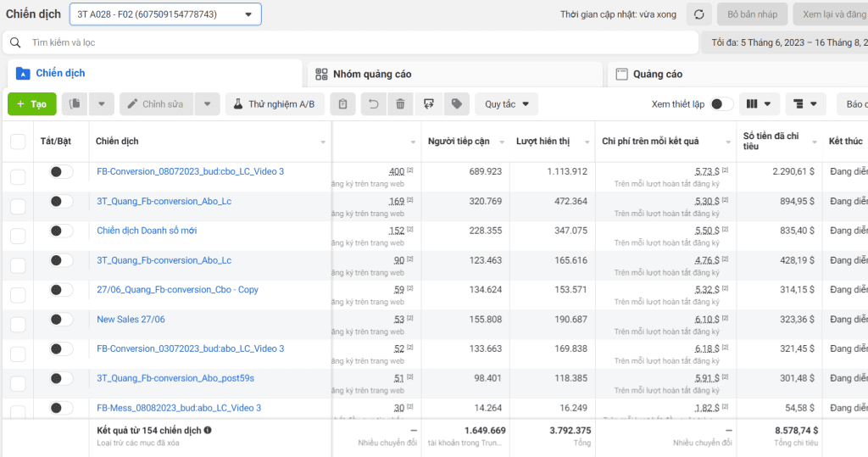Tick the select-all header checkbox
The width and height of the screenshot is (868, 457).
(x=18, y=142)
